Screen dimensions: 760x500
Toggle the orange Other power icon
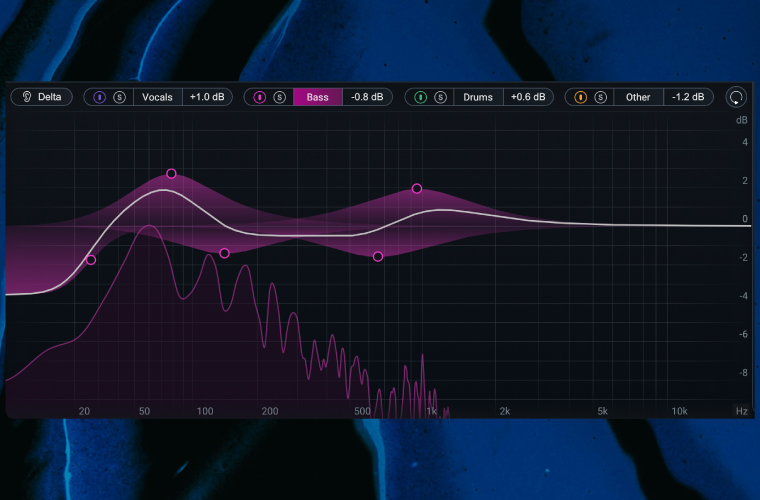point(580,97)
